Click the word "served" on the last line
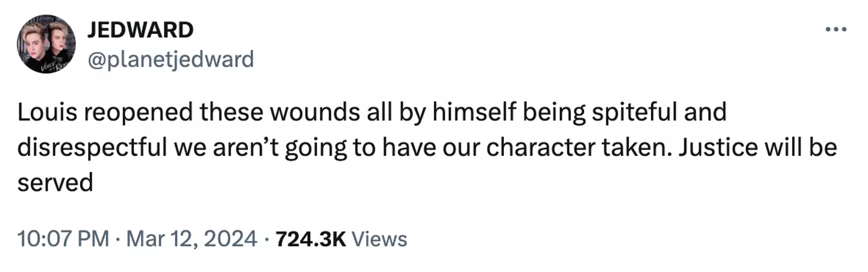The width and height of the screenshot is (868, 272). tap(55, 182)
